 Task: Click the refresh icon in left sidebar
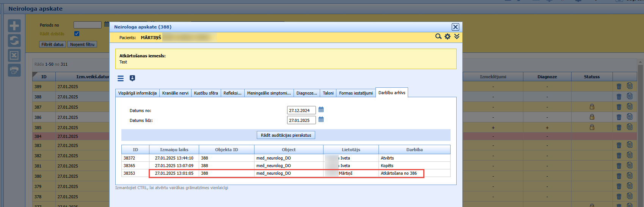pyautogui.click(x=14, y=41)
